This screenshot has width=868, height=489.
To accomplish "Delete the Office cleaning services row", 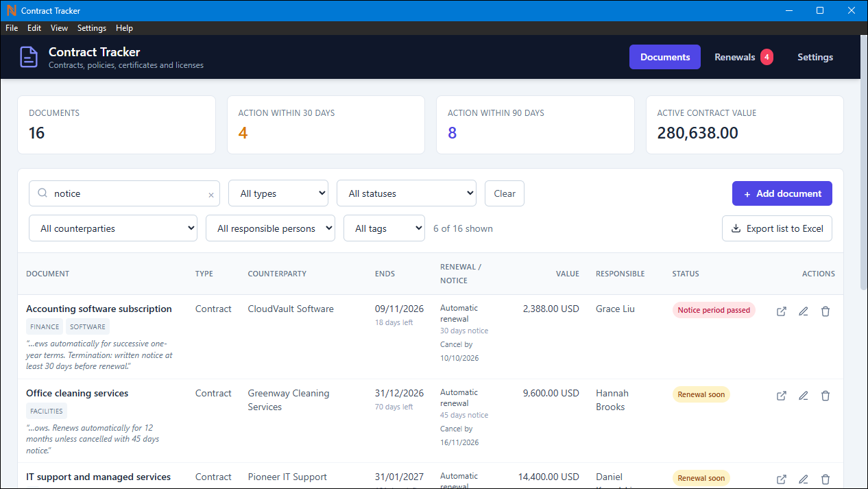I will [x=825, y=396].
